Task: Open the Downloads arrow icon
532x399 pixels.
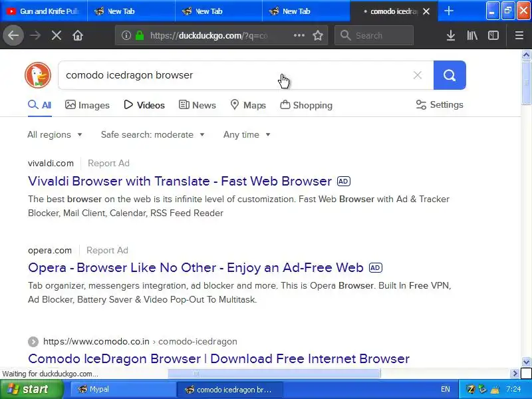Action: 451,35
